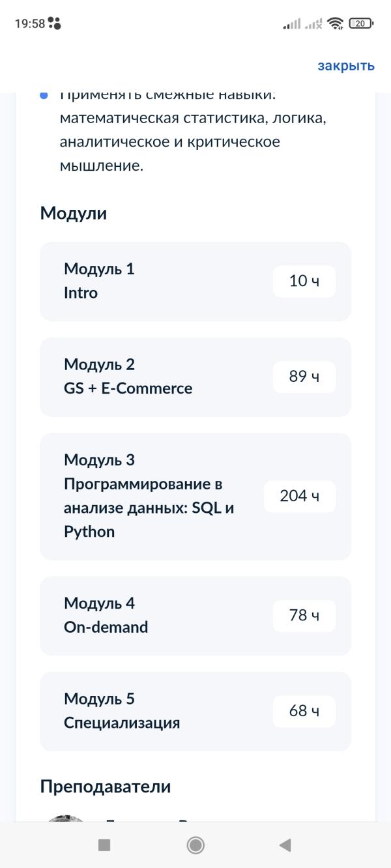Tap the notification dots icon near clock
Screen dimensions: 391x868
click(x=55, y=23)
